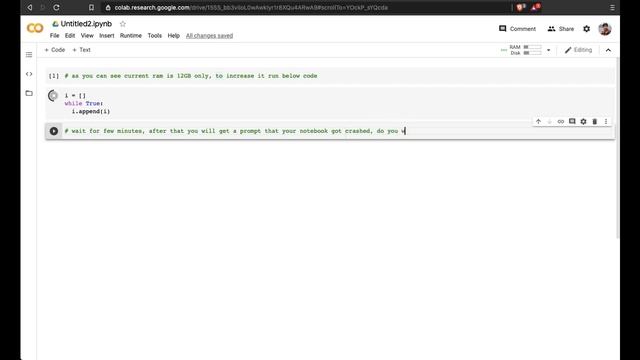
Task: Open the RAM/Disk runtime dropdown arrow
Action: (x=549, y=50)
